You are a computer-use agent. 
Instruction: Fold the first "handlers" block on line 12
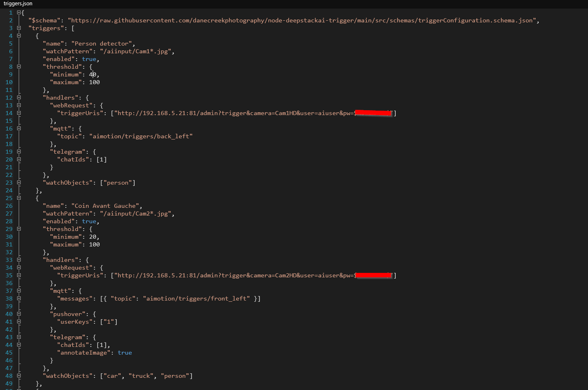19,98
